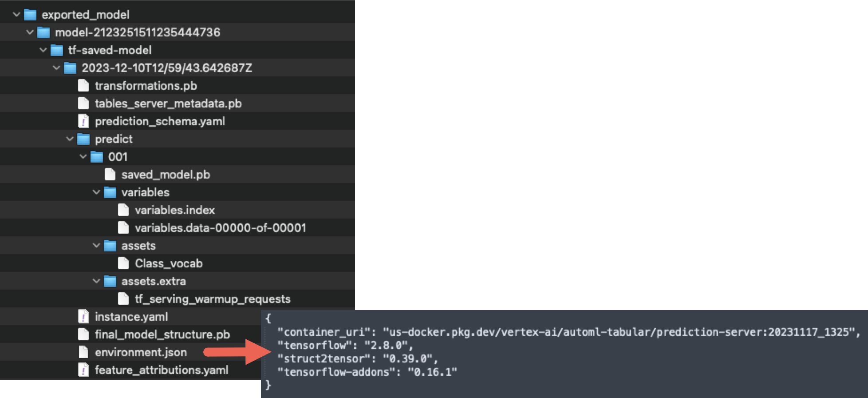Screen dimensions: 868x398
Task: Select the Class_vocab asset file
Action: click(169, 263)
